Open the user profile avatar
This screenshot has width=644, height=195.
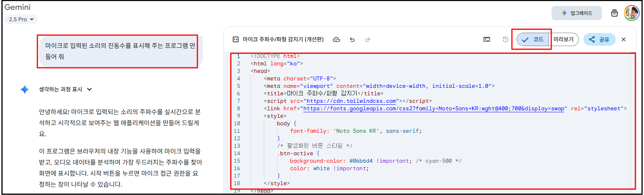pyautogui.click(x=631, y=13)
